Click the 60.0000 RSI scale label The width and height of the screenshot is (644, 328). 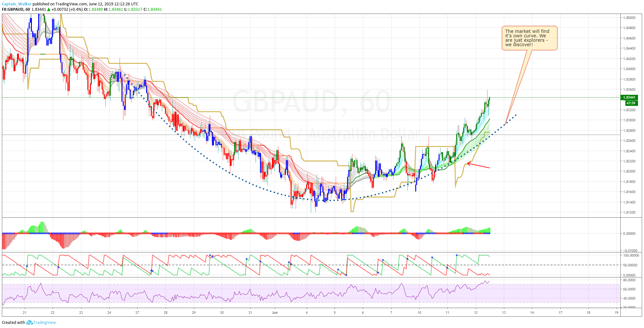[629, 289]
